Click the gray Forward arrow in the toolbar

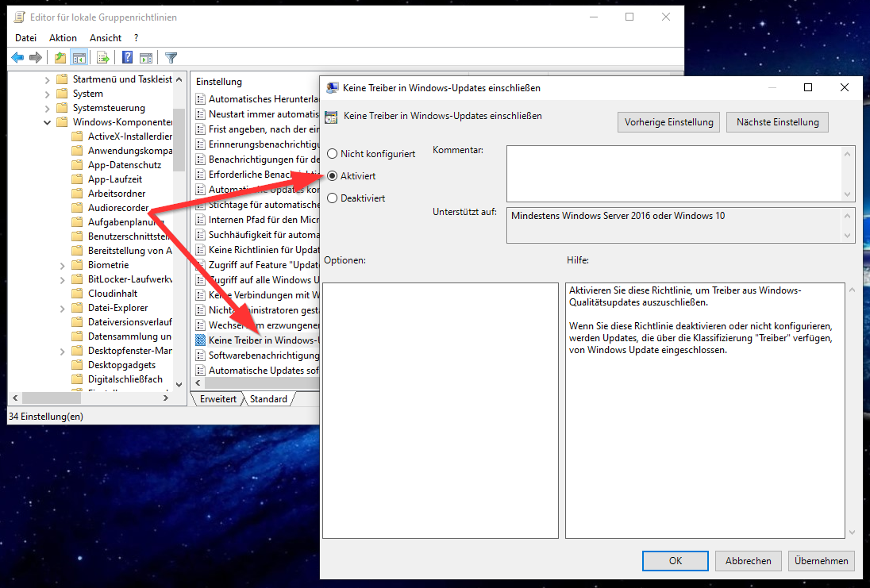pos(36,57)
